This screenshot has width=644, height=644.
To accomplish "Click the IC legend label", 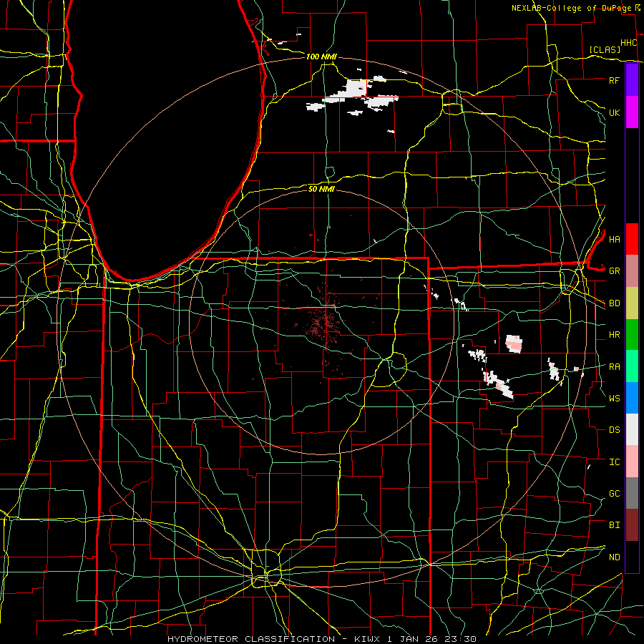I will click(x=614, y=462).
